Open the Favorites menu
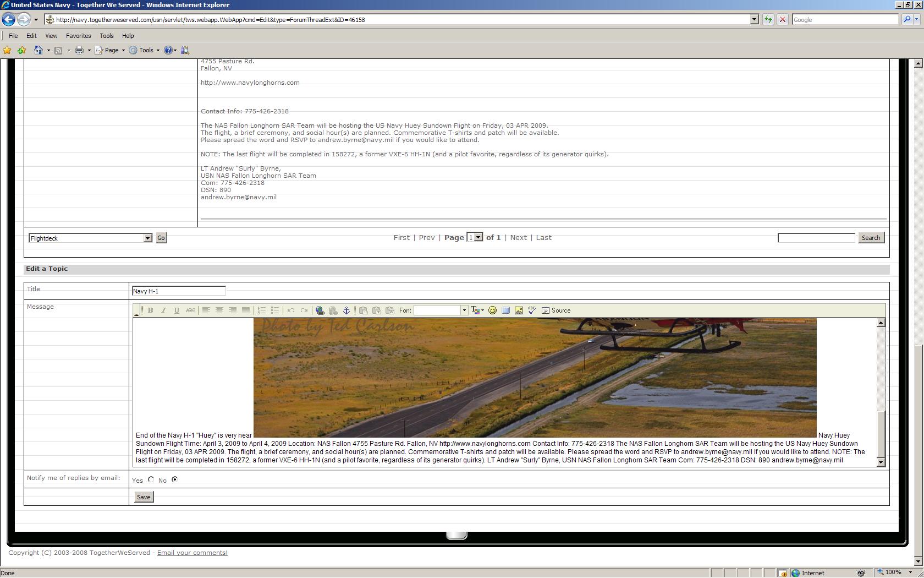 (79, 36)
